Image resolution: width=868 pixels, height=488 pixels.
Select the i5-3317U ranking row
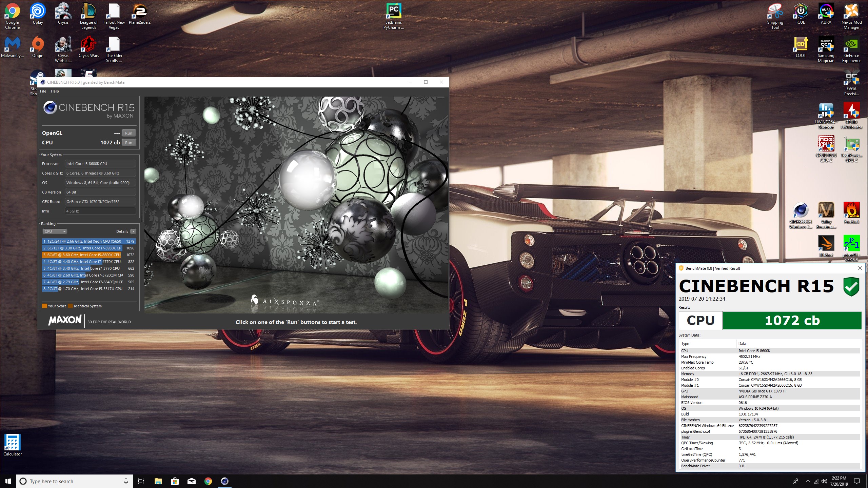(x=88, y=289)
